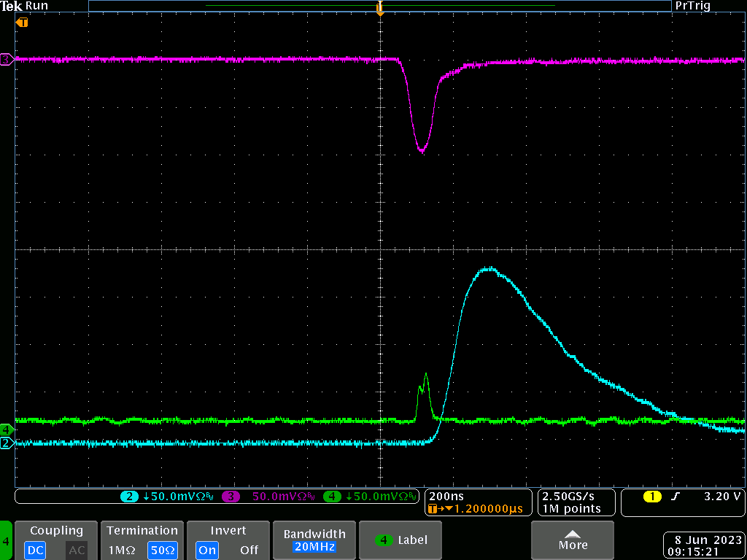Set coupling to DC

[36, 550]
